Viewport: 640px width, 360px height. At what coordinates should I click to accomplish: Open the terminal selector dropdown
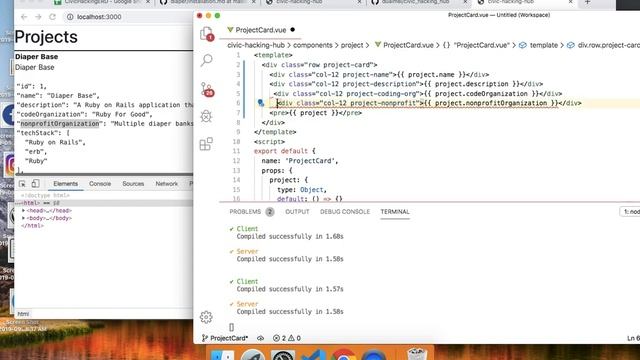click(630, 211)
